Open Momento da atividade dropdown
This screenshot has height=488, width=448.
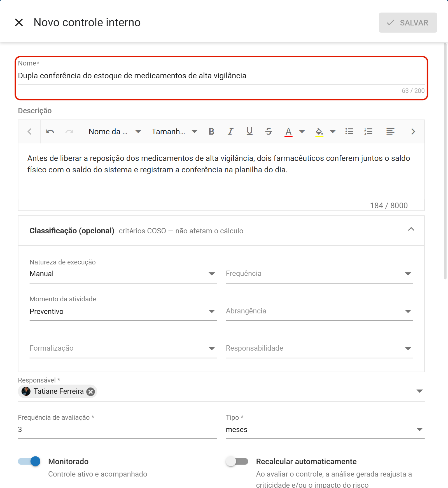click(123, 311)
